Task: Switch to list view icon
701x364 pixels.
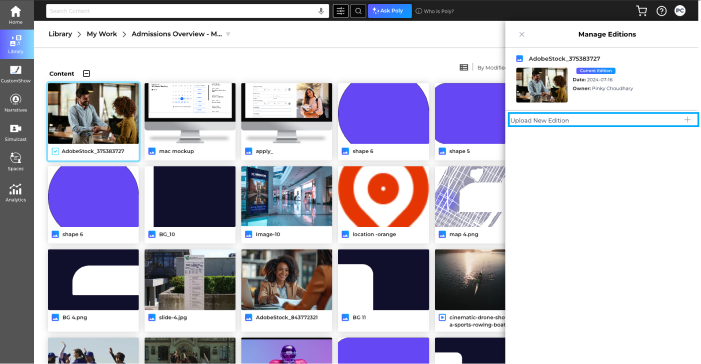Action: coord(464,68)
